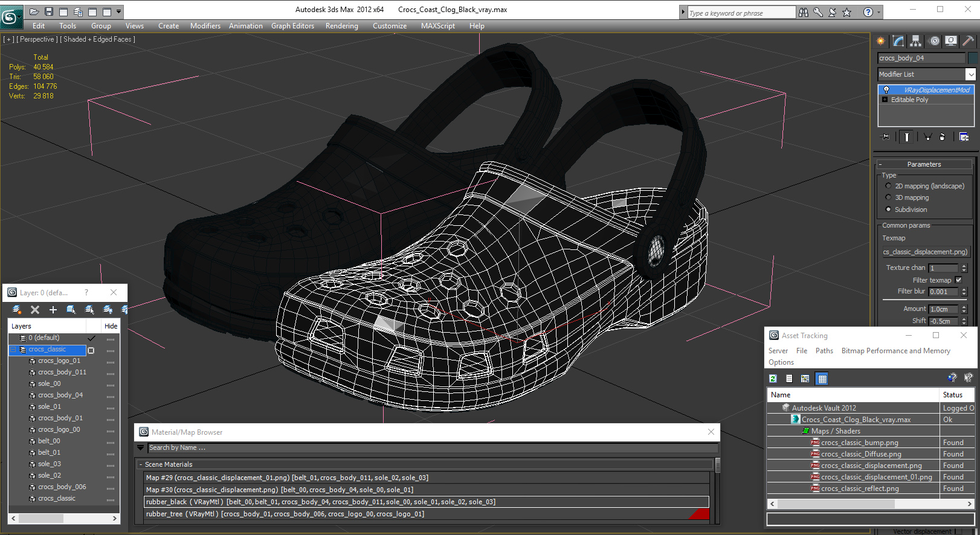980x535 pixels.
Task: Collapse the crocs_classic layer tree
Action: (13, 350)
